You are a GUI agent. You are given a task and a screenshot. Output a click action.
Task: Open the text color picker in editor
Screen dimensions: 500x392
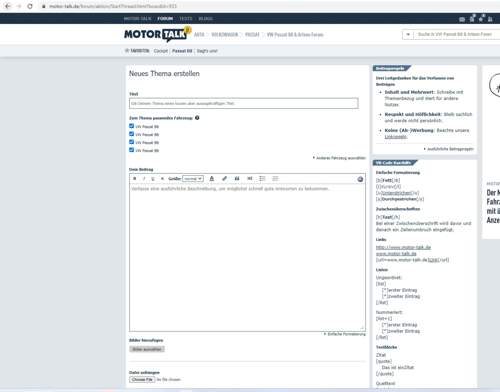point(212,179)
